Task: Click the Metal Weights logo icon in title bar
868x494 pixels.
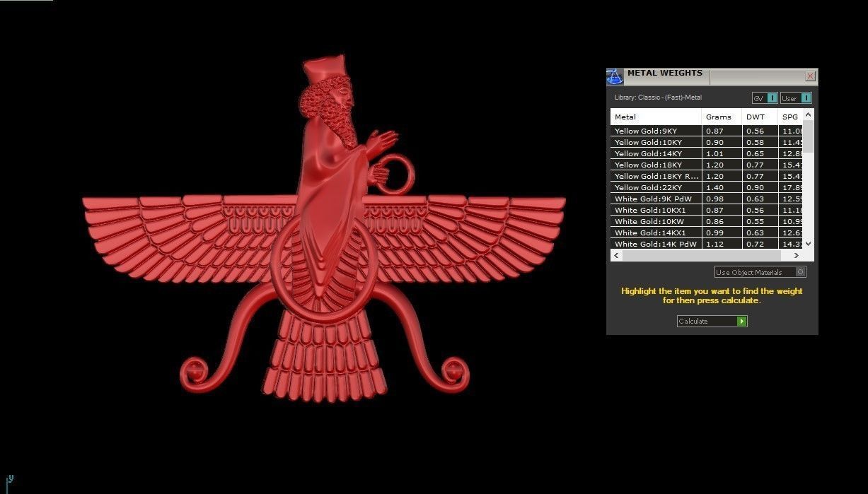Action: (614, 76)
